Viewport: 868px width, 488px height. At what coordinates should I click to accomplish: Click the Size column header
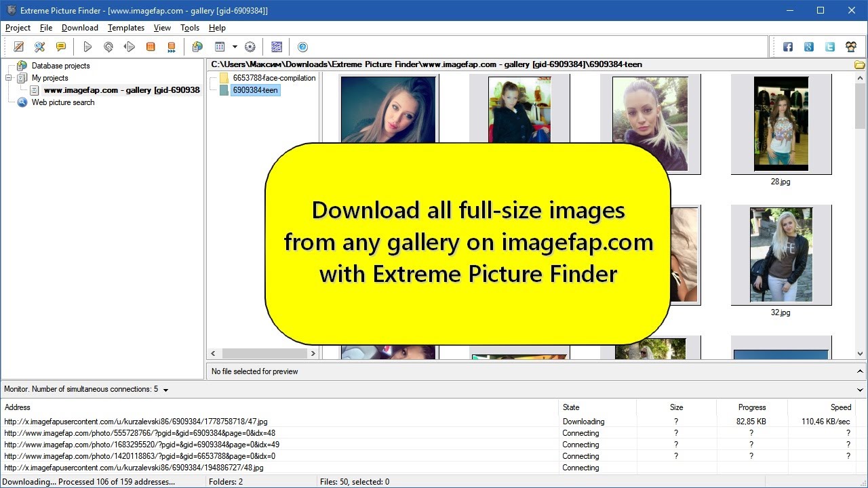676,407
